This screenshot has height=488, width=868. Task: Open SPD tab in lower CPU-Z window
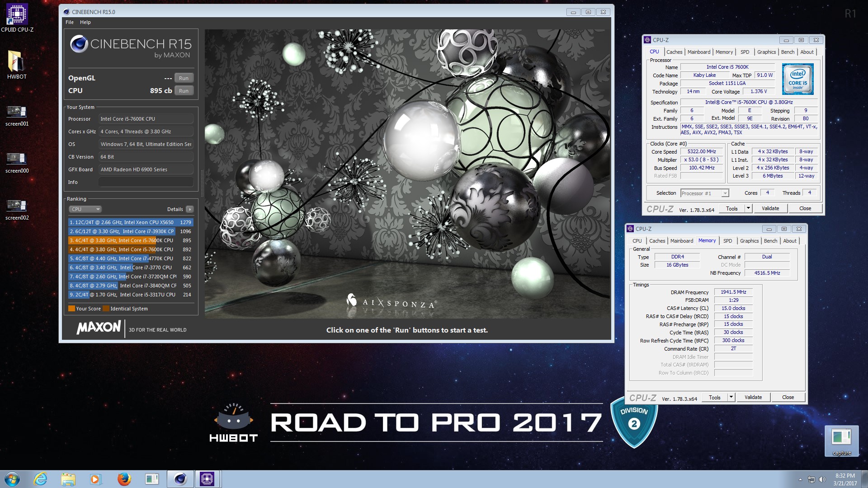pyautogui.click(x=727, y=241)
